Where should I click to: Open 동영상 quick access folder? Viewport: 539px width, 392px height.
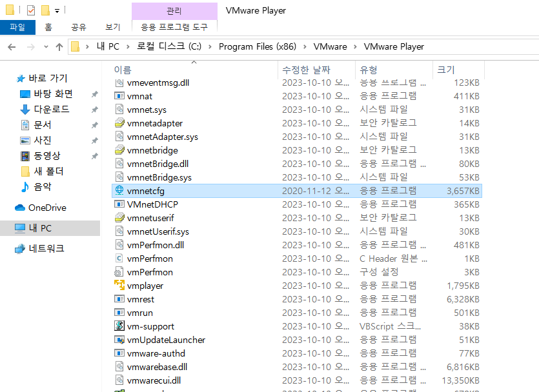pyautogui.click(x=40, y=155)
